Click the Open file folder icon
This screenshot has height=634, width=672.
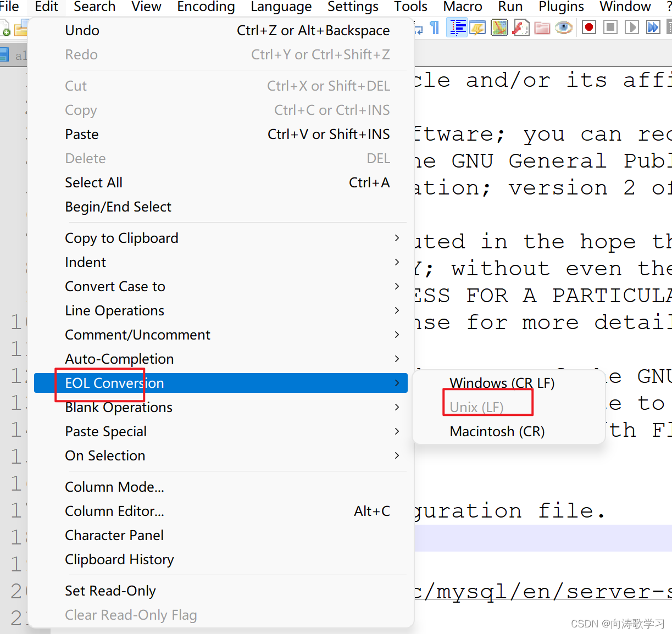coord(21,29)
